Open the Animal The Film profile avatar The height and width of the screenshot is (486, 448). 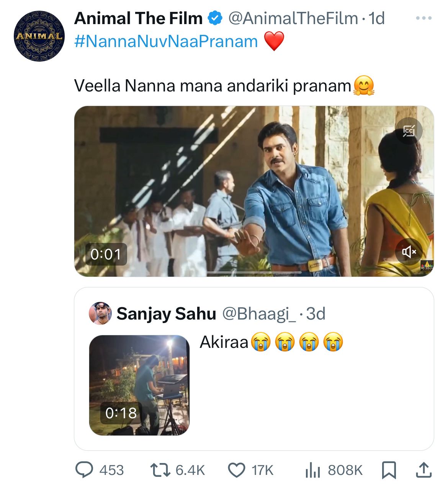(x=39, y=36)
